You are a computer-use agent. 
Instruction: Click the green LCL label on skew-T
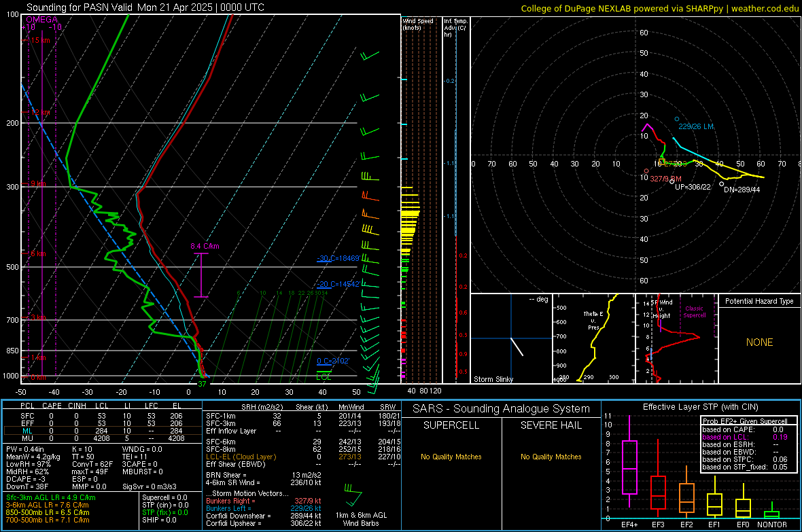(324, 377)
